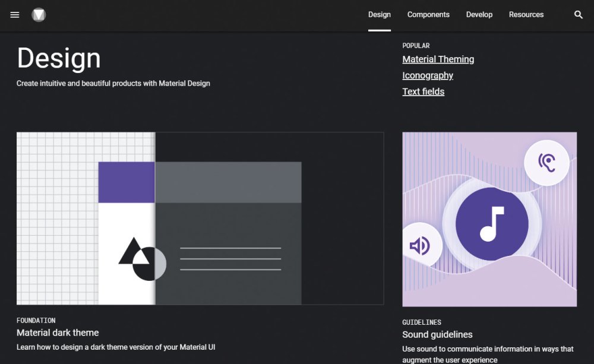Click 'Learn how to design a dark theme' description
Screen dimensions: 594x364
tap(116, 347)
